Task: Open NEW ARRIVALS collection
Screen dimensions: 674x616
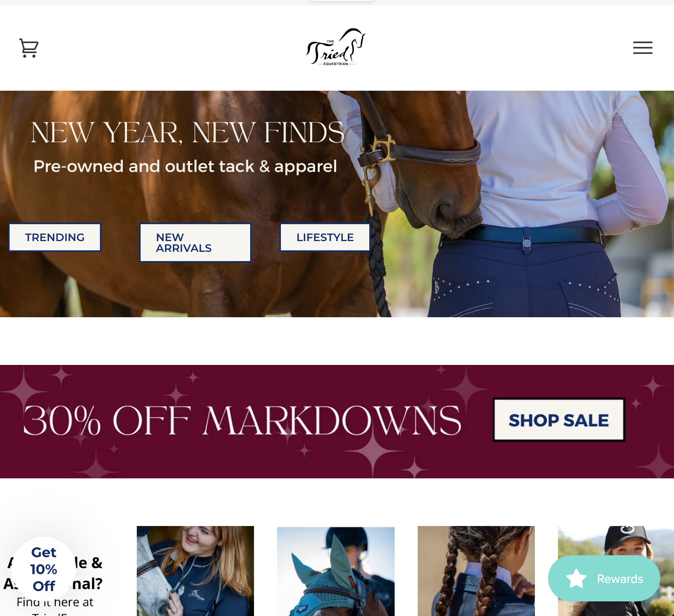Action: (x=195, y=243)
